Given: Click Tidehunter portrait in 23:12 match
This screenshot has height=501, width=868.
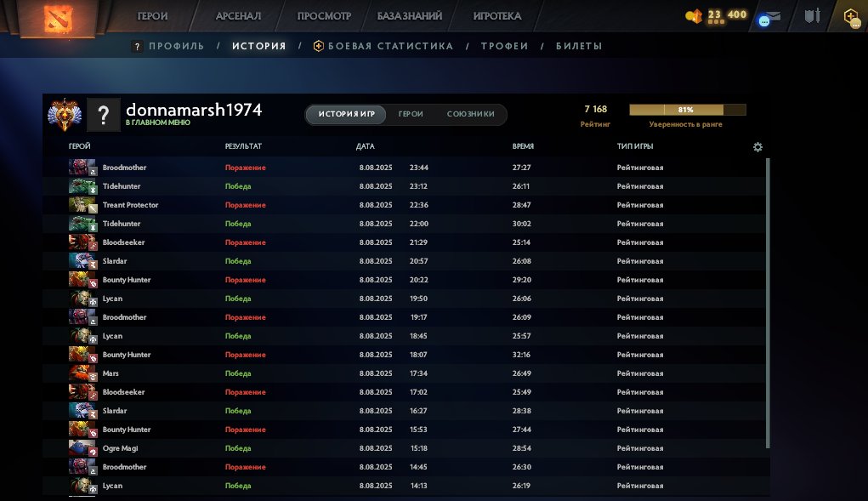Looking at the screenshot, I should click(82, 186).
